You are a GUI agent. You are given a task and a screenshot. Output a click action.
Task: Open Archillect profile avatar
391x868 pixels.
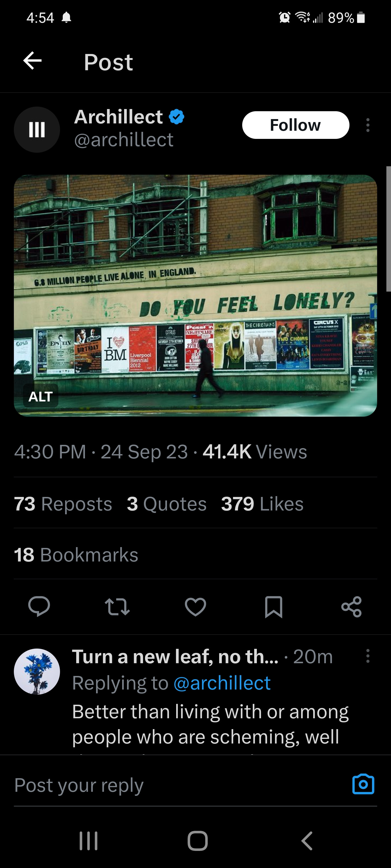(x=37, y=130)
